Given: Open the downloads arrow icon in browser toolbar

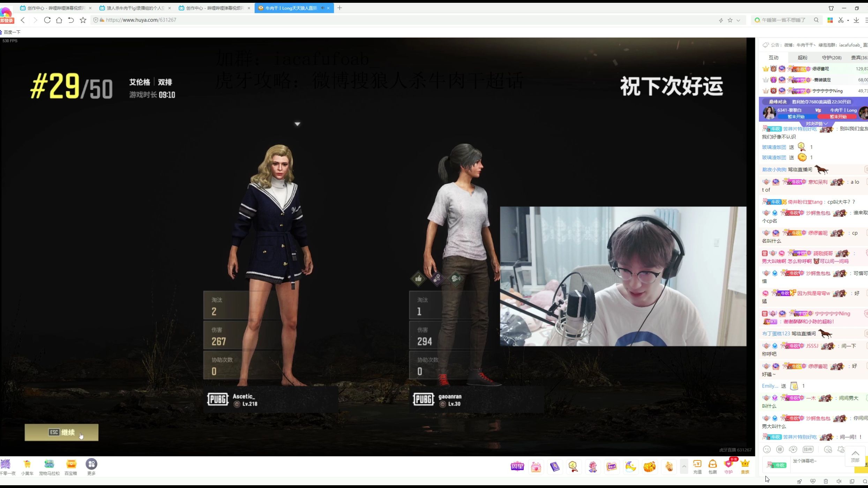Looking at the screenshot, I should coord(856,20).
